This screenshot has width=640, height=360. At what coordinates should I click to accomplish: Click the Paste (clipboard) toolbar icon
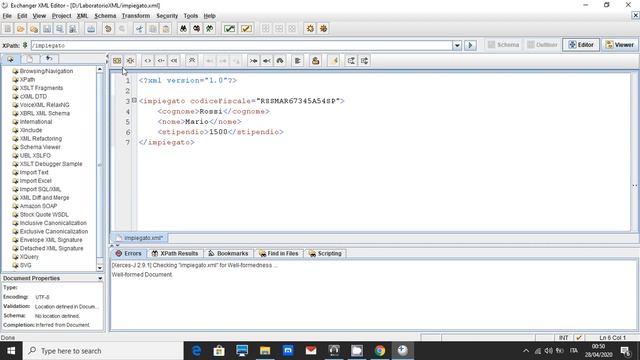(x=166, y=29)
